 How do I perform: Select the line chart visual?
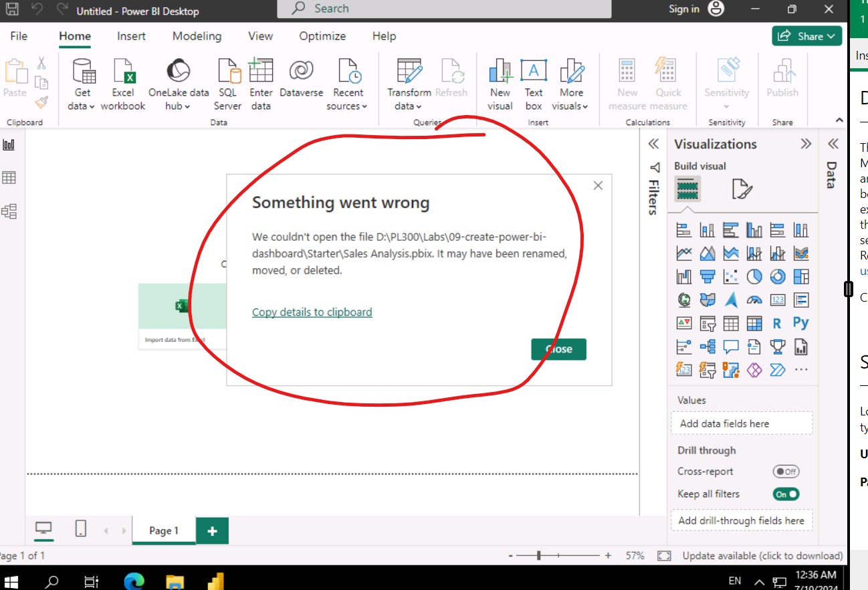coord(684,254)
